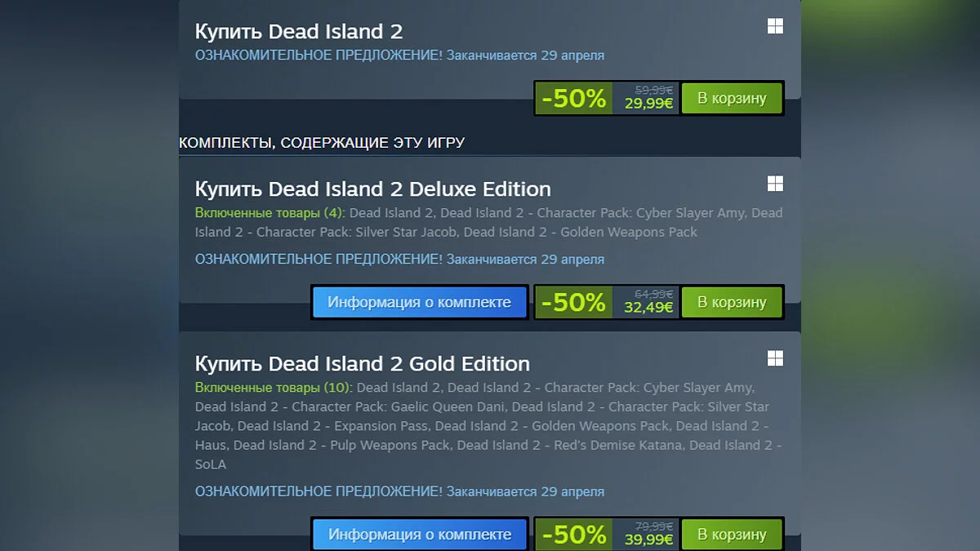Click the -50% badge next to 39,99€
The width and height of the screenshot is (980, 551).
(x=573, y=535)
